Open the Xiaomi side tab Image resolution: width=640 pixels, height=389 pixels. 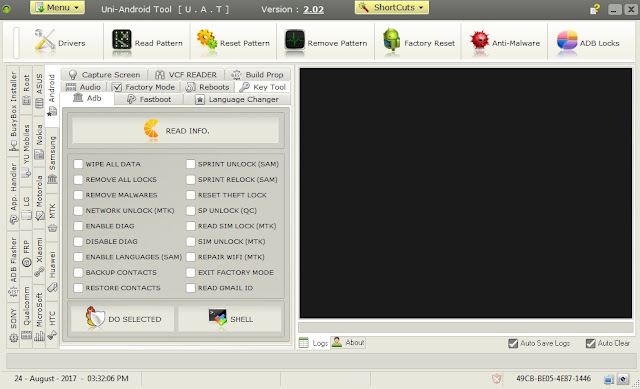39,257
